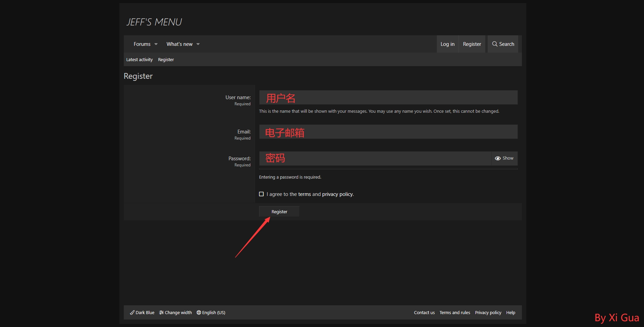This screenshot has width=644, height=327.
Task: Click the Change width slider icon
Action: [161, 313]
